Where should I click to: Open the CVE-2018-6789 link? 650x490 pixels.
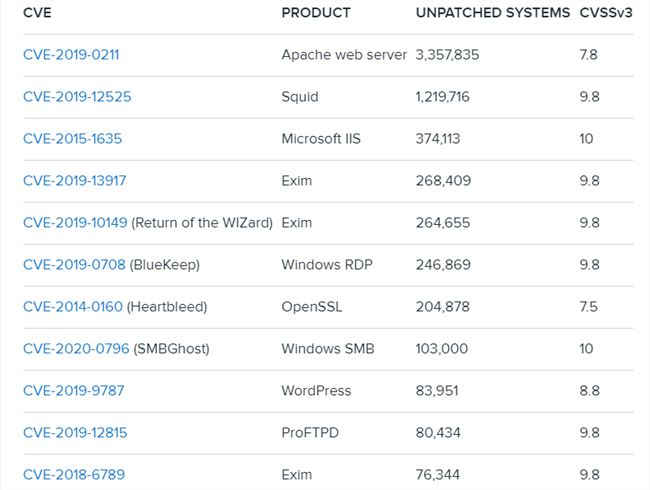click(74, 475)
